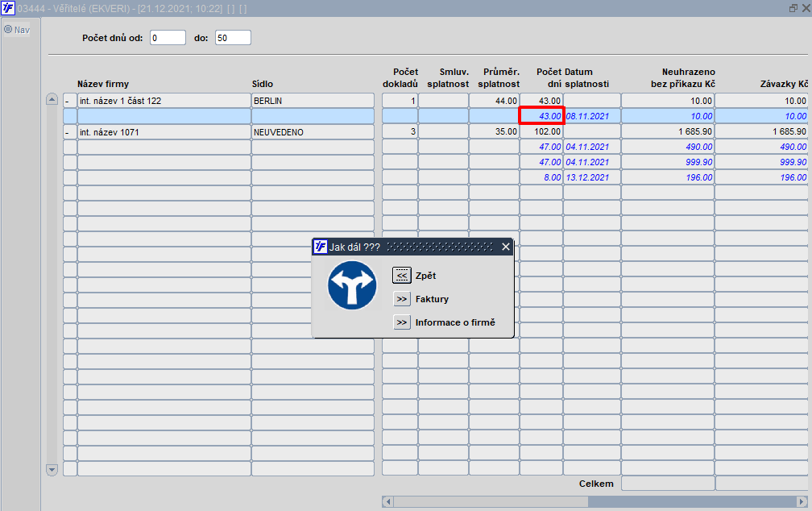Open Faktury via its arrow button
Viewport: 812px width, 511px height.
(401, 299)
